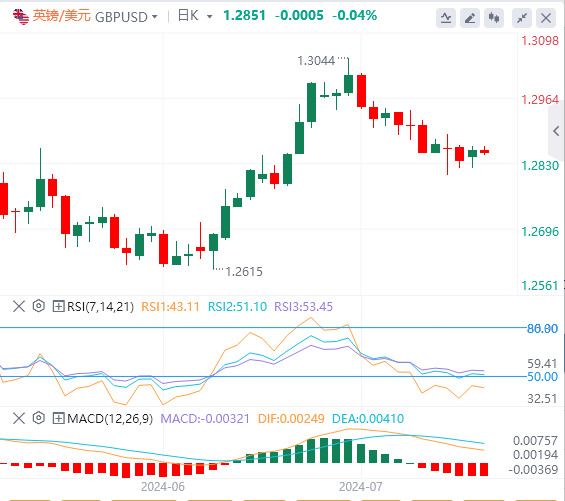The height and width of the screenshot is (501, 565).
Task: Click the collapse fullscreen arrows icon
Action: pyautogui.click(x=522, y=18)
